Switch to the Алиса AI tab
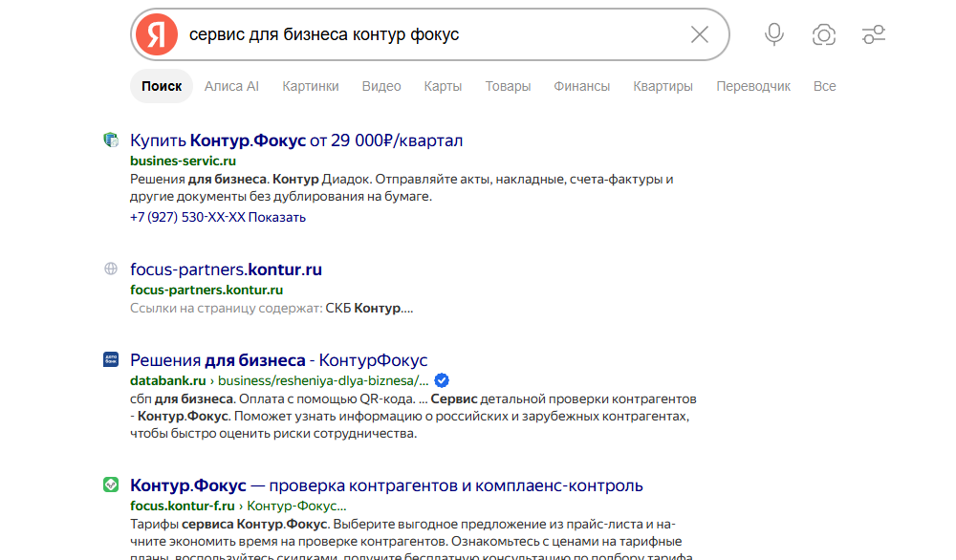 tap(231, 87)
